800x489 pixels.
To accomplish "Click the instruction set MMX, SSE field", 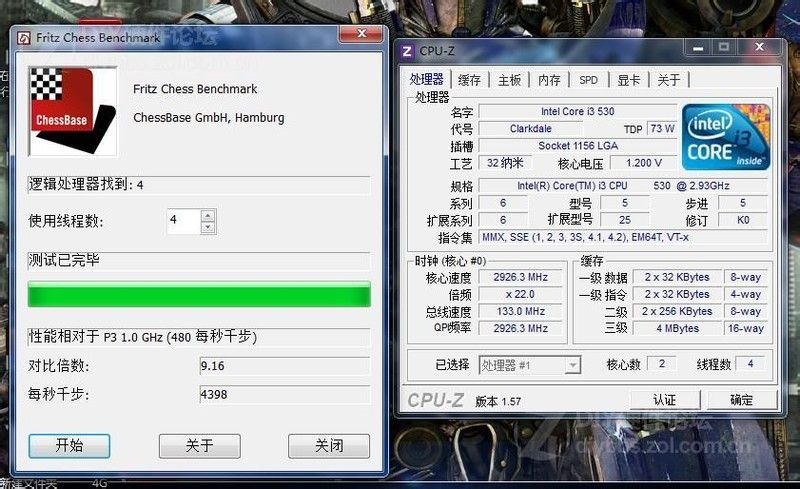I will (623, 237).
